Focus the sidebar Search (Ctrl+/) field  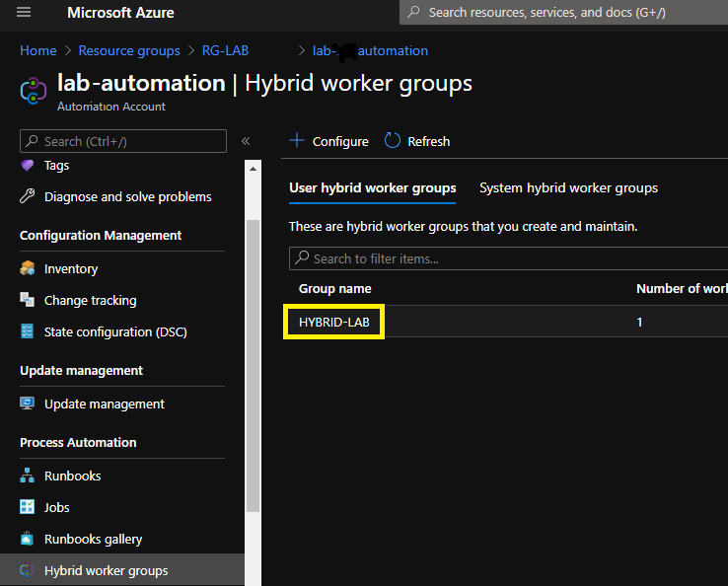pyautogui.click(x=123, y=141)
